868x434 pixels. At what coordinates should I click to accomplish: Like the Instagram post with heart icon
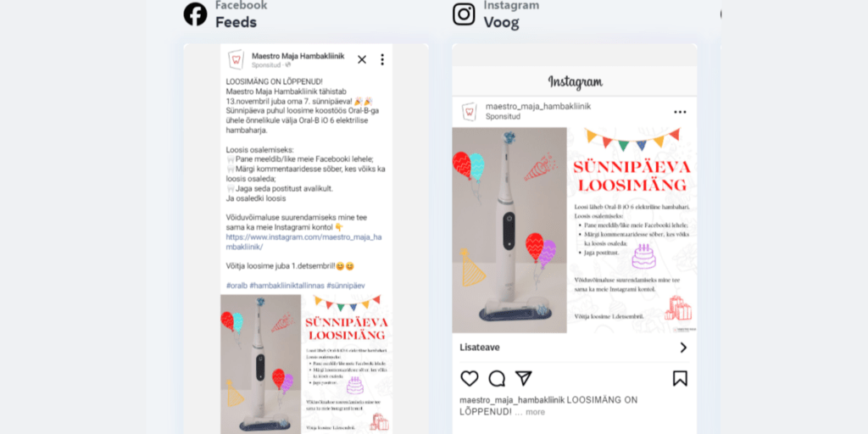pos(470,379)
